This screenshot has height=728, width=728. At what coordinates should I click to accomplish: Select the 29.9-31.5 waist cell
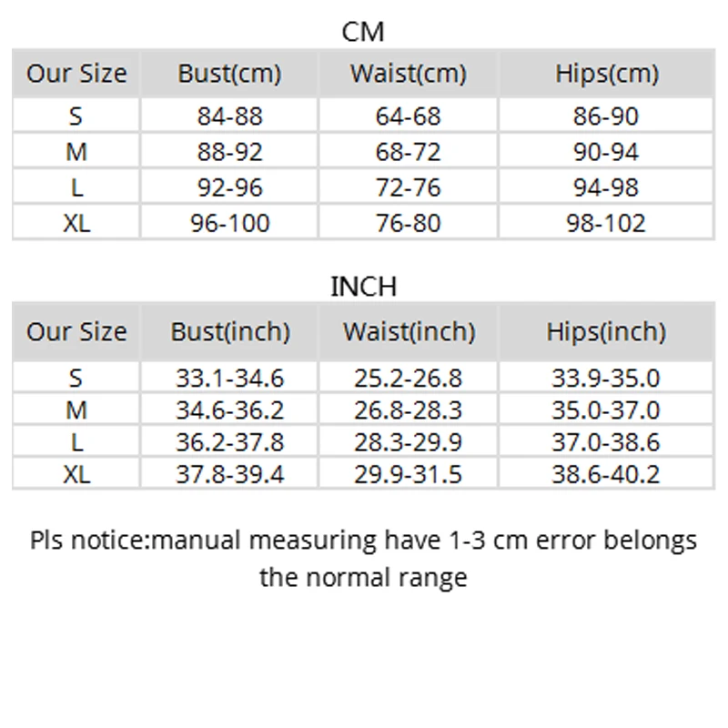pos(409,474)
